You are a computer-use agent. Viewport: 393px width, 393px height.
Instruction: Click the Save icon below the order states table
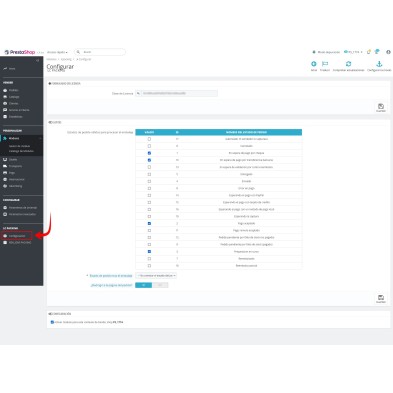[381, 298]
